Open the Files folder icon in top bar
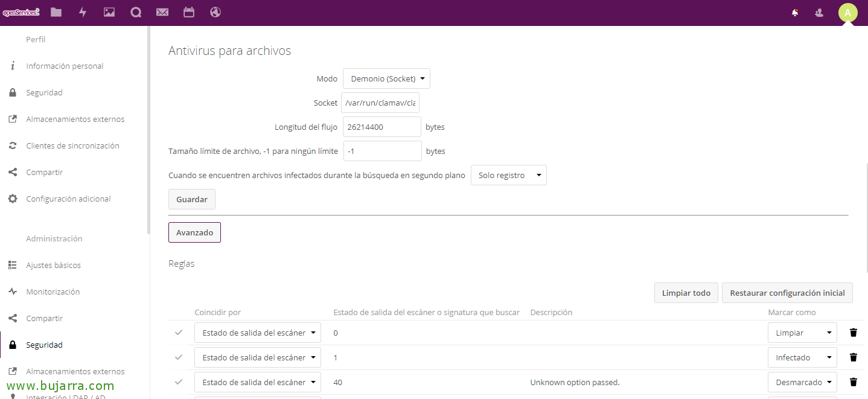 56,12
